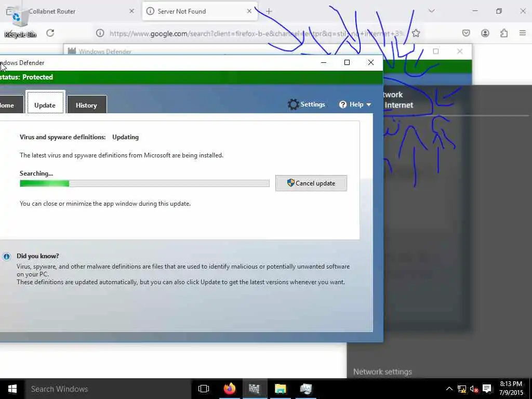Go to the Home tab in Defender
The width and height of the screenshot is (532, 399).
[11, 104]
